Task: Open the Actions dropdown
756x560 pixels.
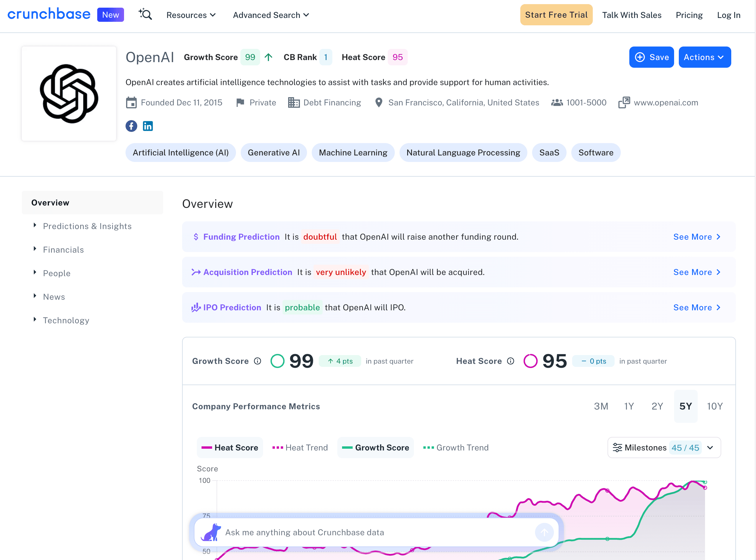Action: [704, 57]
